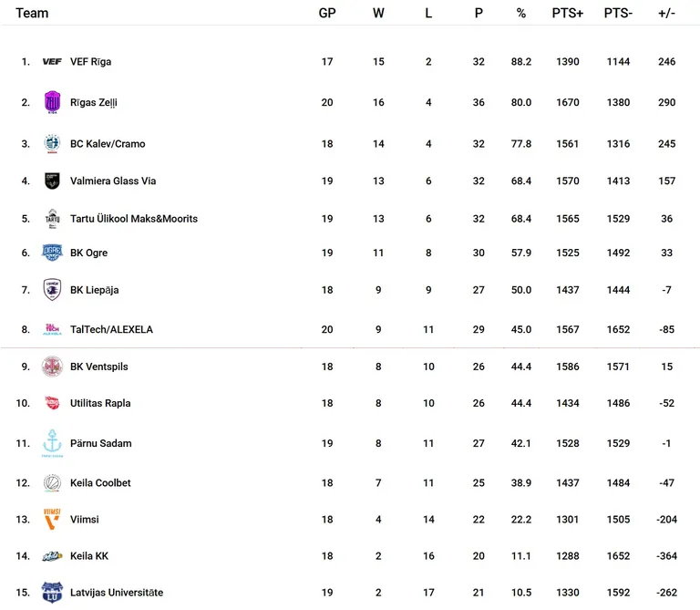Click the Pärnu Sadam anchor logo
Screen dimensions: 700x610
coord(52,443)
